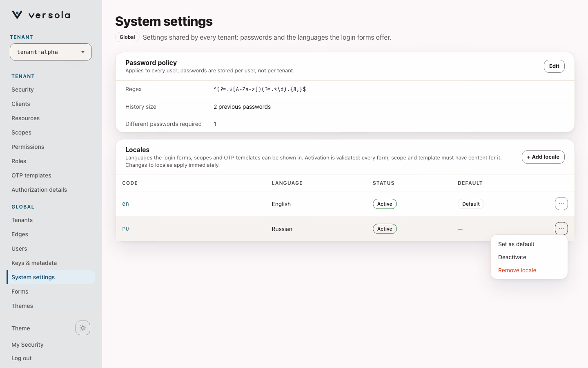Viewport: 588px width, 368px height.
Task: Click the English language cell
Action: click(281, 204)
